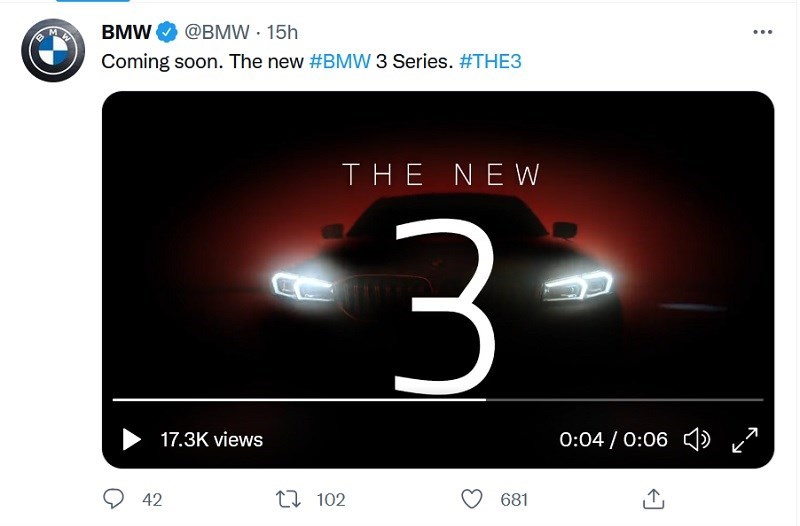Seek using the video progress bar

[x=438, y=399]
